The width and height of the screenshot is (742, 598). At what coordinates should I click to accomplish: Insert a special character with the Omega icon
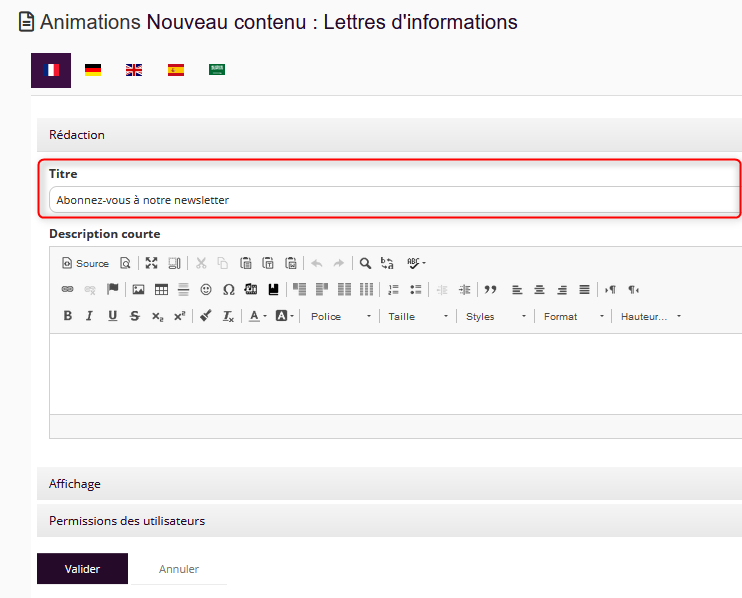click(x=228, y=289)
